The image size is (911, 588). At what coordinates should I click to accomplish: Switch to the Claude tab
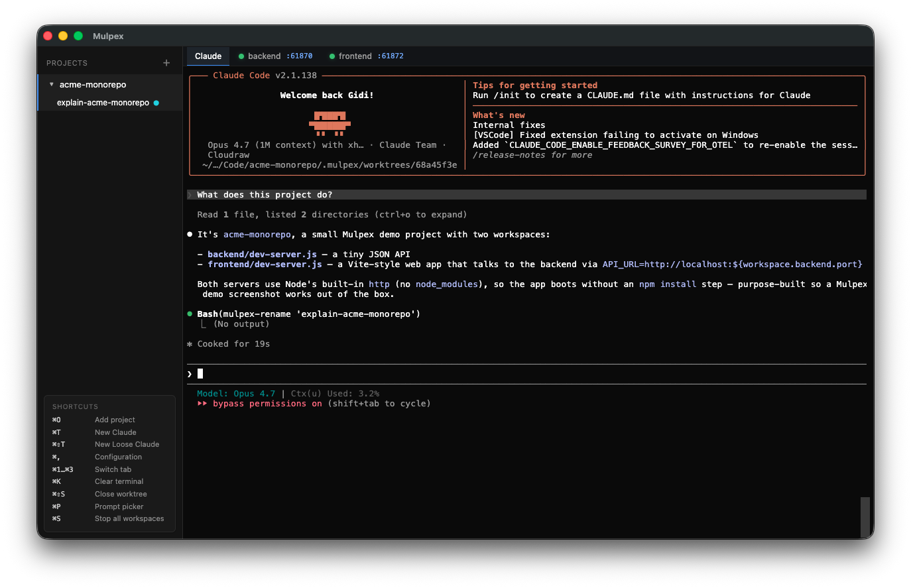click(x=208, y=56)
